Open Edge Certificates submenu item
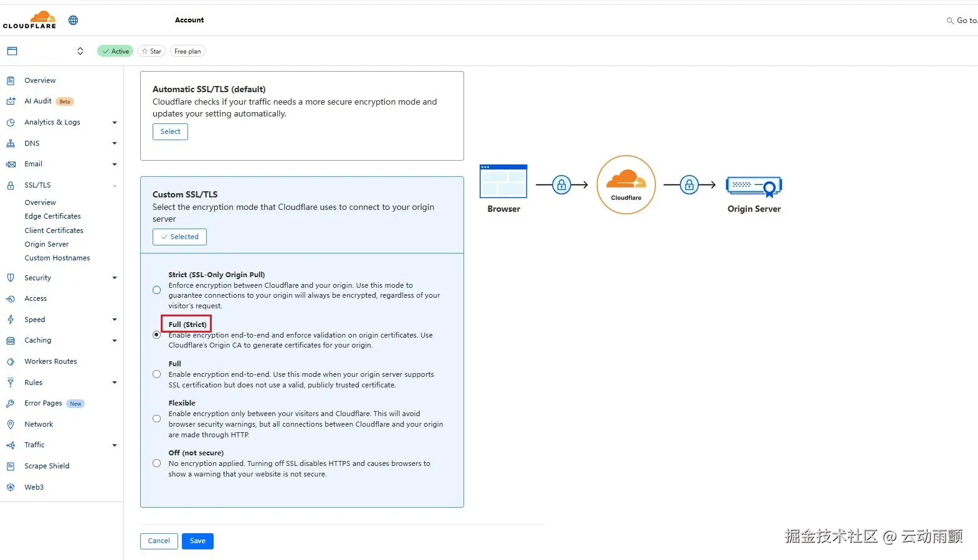 [x=52, y=216]
